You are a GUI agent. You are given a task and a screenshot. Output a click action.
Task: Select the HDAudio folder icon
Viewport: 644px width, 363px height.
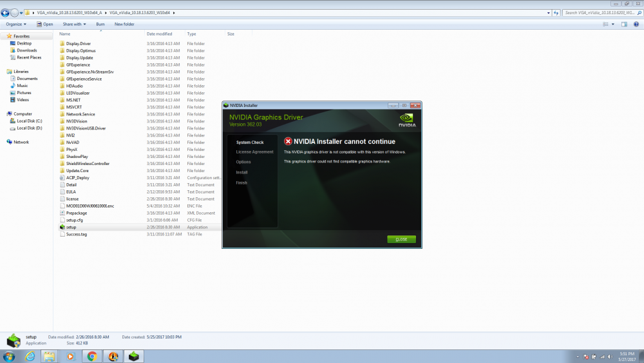point(62,86)
